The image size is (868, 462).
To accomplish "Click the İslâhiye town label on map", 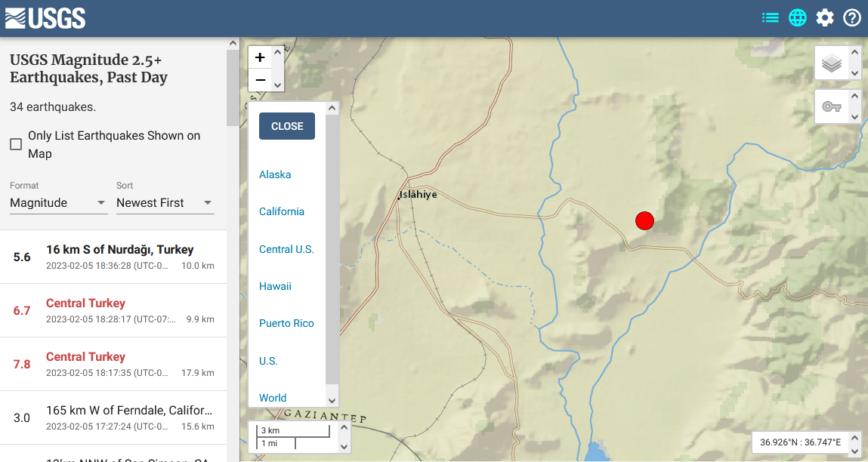I will pos(418,194).
